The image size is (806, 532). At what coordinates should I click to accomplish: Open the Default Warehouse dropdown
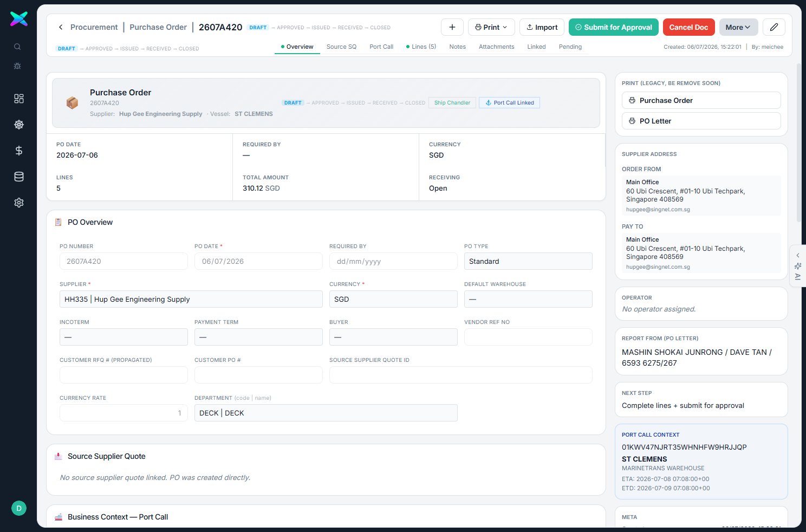[528, 299]
